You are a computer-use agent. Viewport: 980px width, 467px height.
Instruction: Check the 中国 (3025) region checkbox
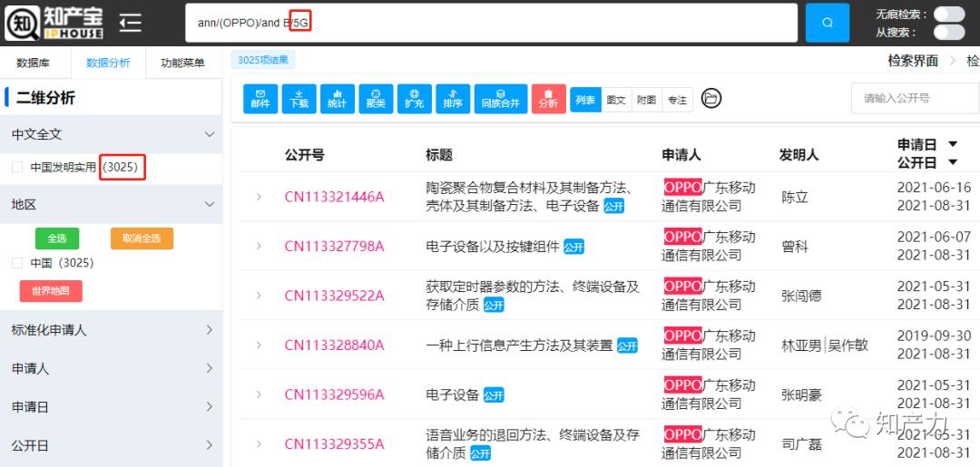coord(17,263)
